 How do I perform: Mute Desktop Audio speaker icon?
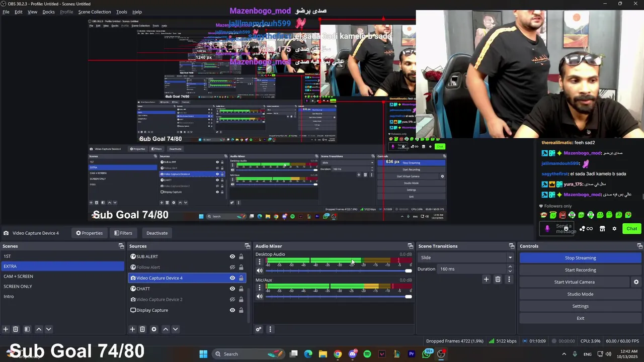pyautogui.click(x=260, y=270)
